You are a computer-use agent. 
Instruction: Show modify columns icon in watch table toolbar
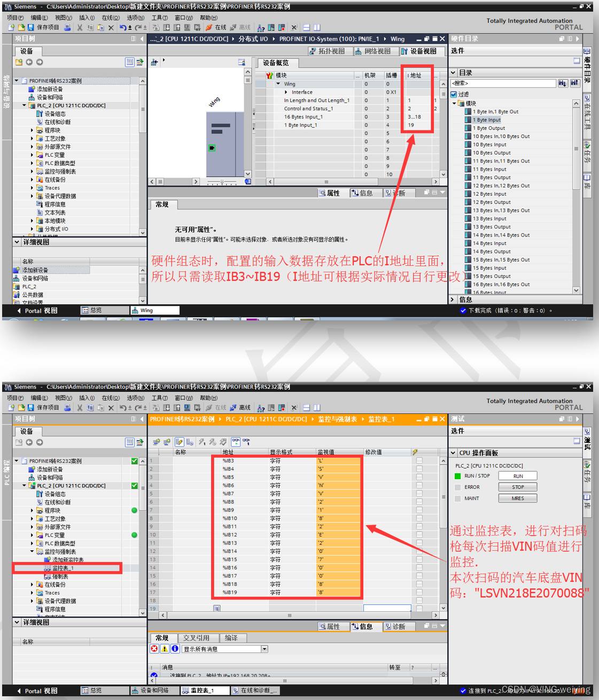click(179, 442)
